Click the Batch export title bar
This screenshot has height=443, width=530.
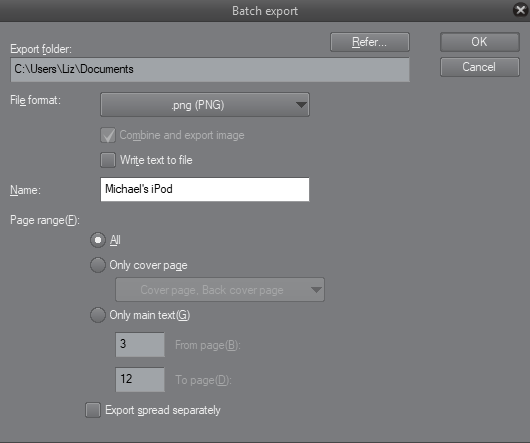[265, 11]
